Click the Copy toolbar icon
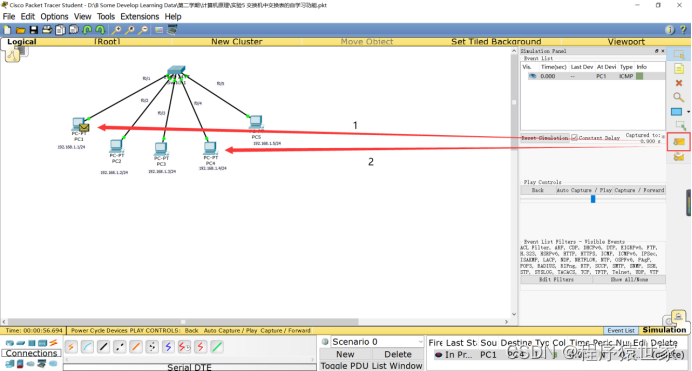This screenshot has height=371, width=692. (x=60, y=30)
